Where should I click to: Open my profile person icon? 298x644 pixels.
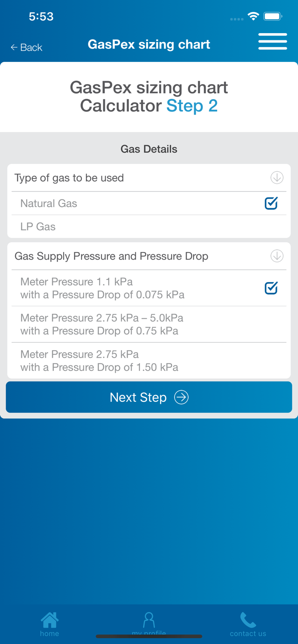[x=149, y=620]
